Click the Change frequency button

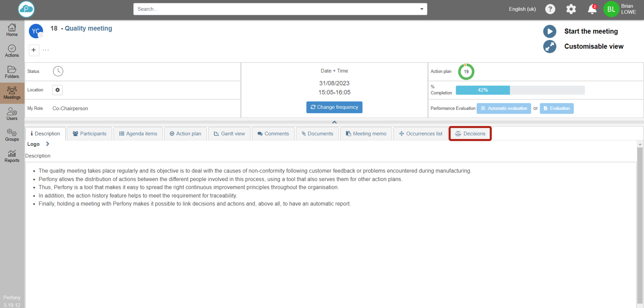(334, 107)
